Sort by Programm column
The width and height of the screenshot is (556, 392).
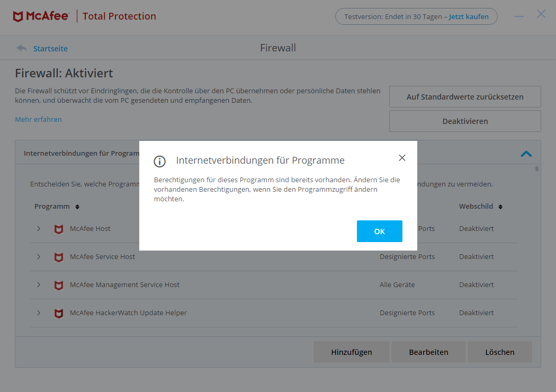pos(77,207)
